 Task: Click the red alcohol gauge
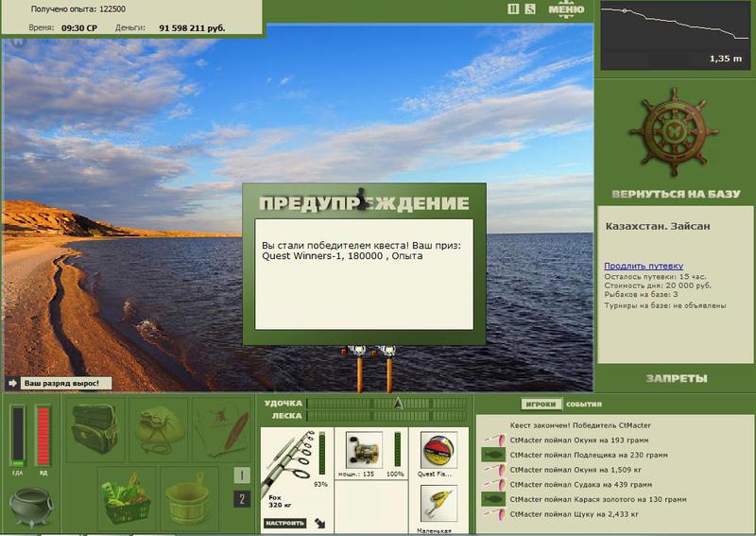[x=43, y=436]
